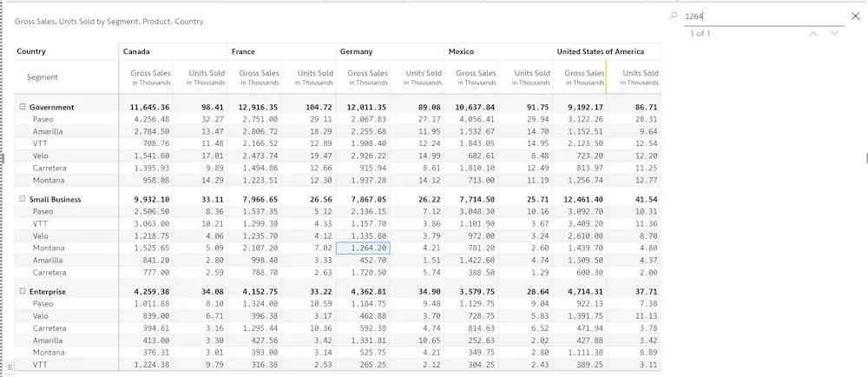868x377 pixels.
Task: Click the visual title Gross Sales, Units Sold
Action: click(x=109, y=22)
